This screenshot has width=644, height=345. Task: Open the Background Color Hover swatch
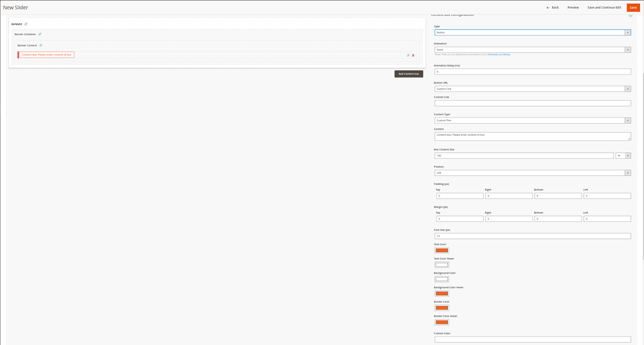click(442, 293)
